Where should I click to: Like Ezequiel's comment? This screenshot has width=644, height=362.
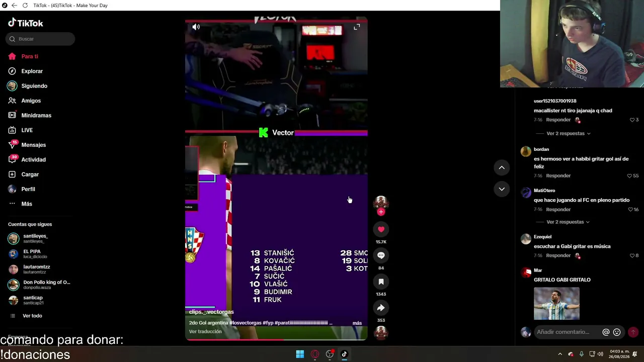pos(632,255)
